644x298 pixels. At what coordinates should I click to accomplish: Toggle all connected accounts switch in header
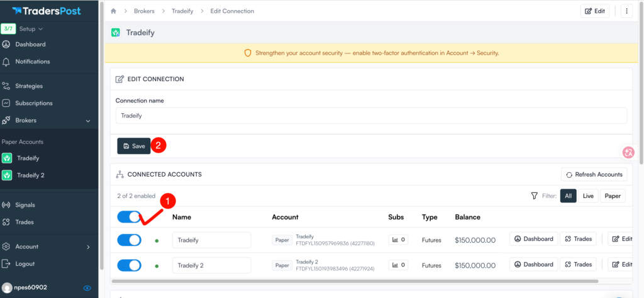pyautogui.click(x=129, y=217)
